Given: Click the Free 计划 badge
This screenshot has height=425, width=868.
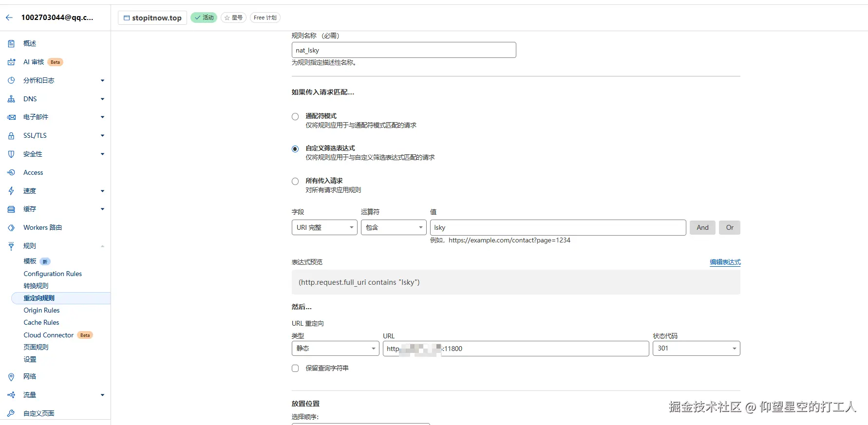Looking at the screenshot, I should [x=265, y=18].
